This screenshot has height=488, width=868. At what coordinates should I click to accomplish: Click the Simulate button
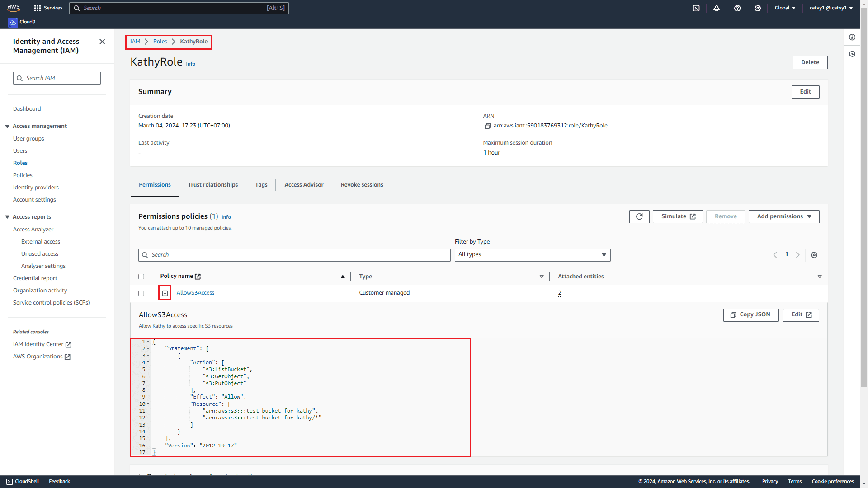678,216
